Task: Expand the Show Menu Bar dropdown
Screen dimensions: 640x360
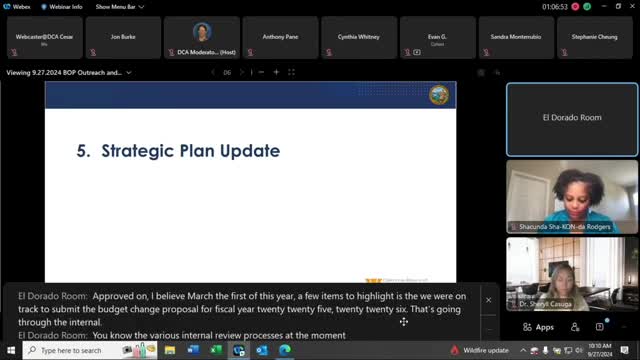Action: click(x=120, y=7)
